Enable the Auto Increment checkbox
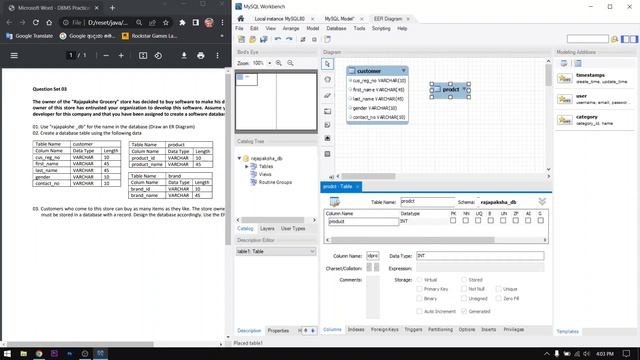The image size is (640, 360). 420,311
